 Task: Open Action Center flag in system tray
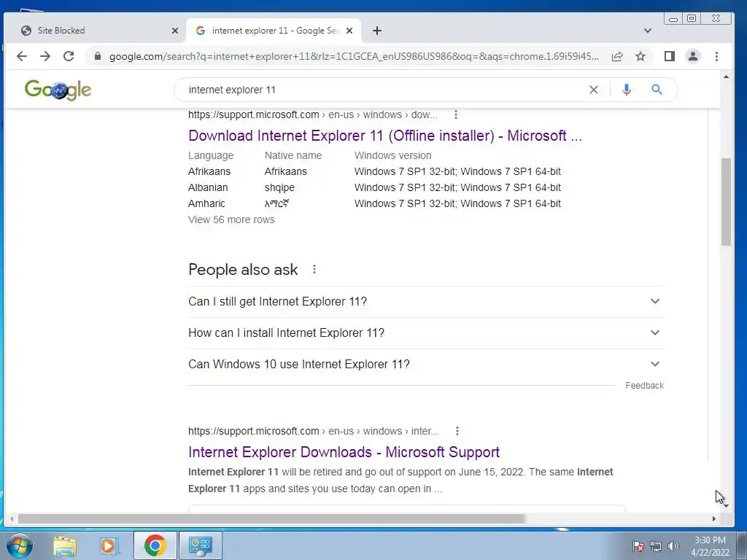coord(638,546)
